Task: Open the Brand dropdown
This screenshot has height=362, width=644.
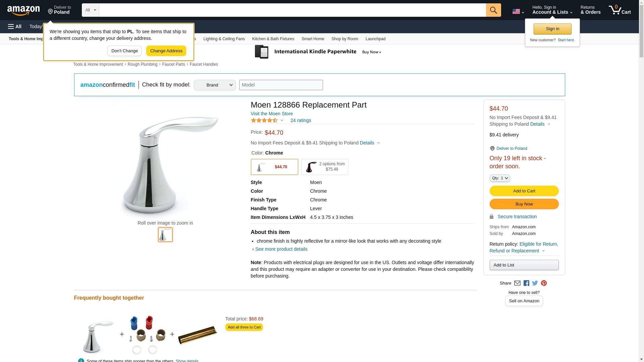Action: click(215, 85)
